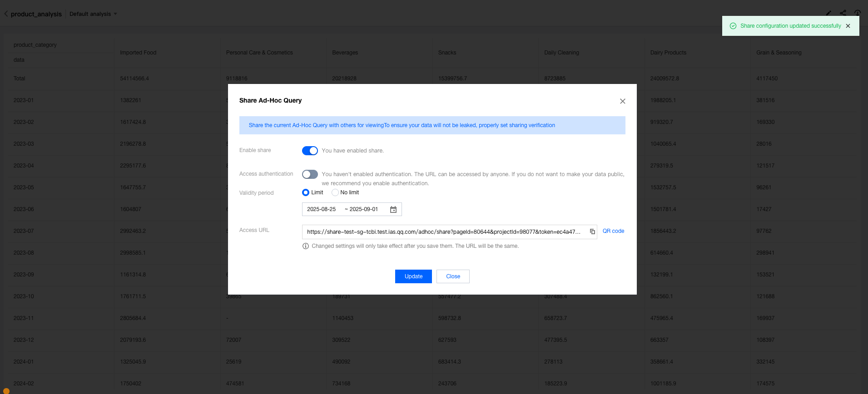Click the cell value 2992463.2
This screenshot has height=394, width=868.
tap(133, 231)
